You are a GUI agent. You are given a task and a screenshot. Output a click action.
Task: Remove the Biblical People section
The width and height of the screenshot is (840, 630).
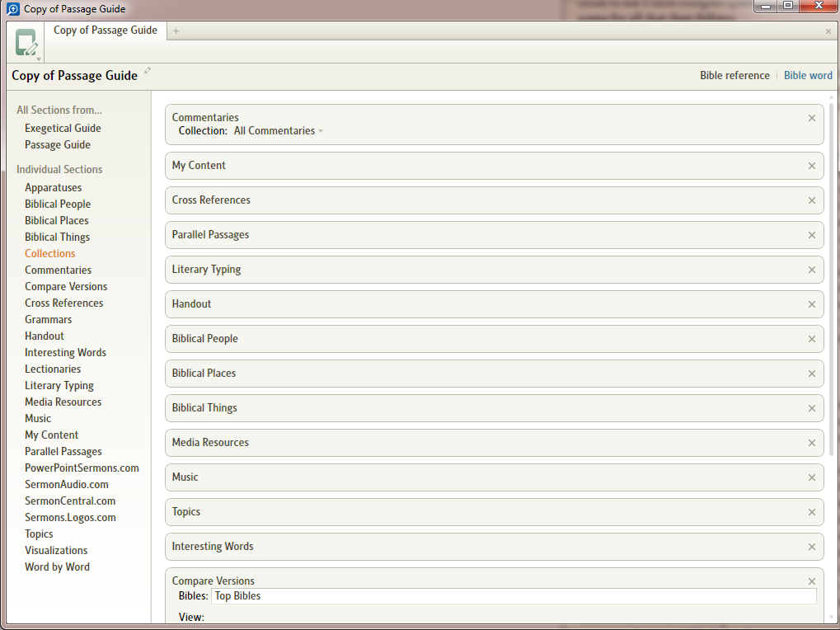812,339
